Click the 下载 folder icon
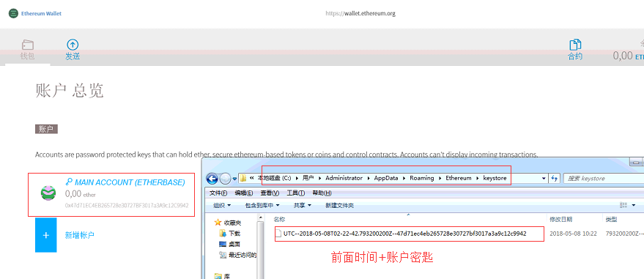This screenshot has height=279, width=644. [x=223, y=234]
